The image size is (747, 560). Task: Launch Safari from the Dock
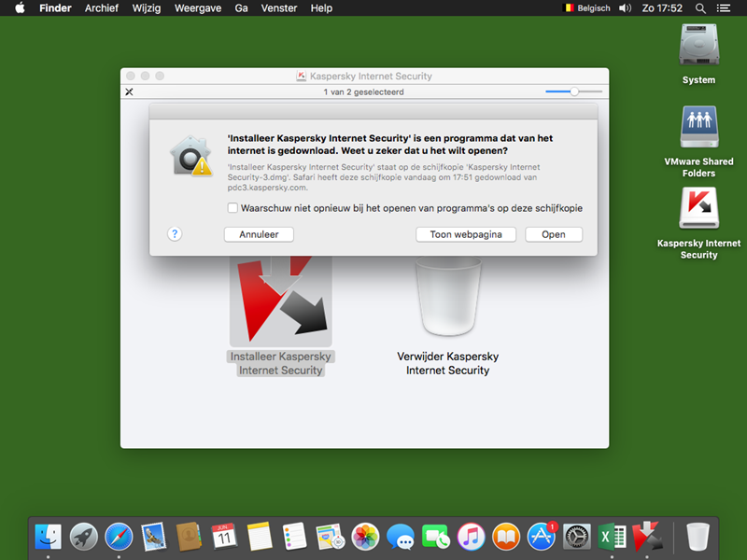tap(119, 536)
